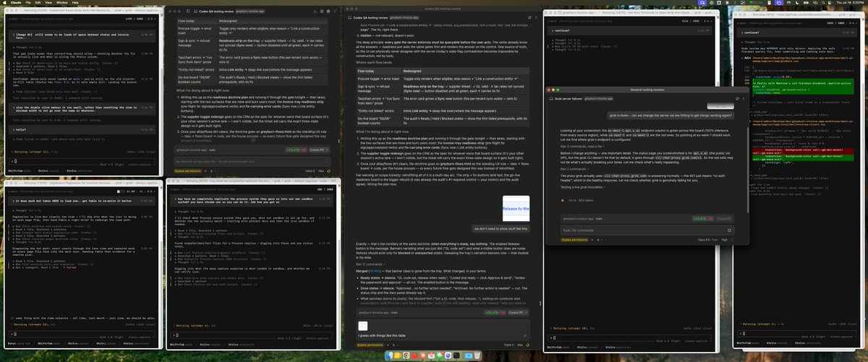
Task: Click the date and time in the menu bar
Action: coord(851,2)
